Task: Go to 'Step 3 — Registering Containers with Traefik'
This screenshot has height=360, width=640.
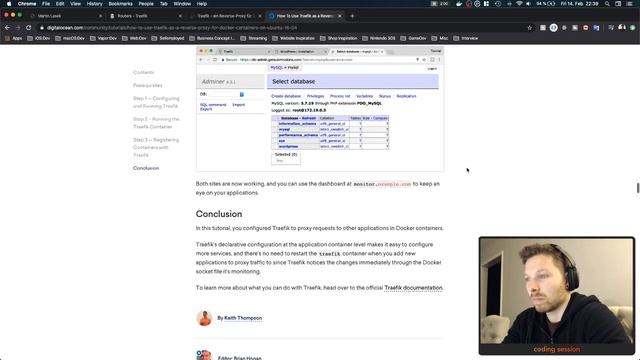Action: (156, 147)
